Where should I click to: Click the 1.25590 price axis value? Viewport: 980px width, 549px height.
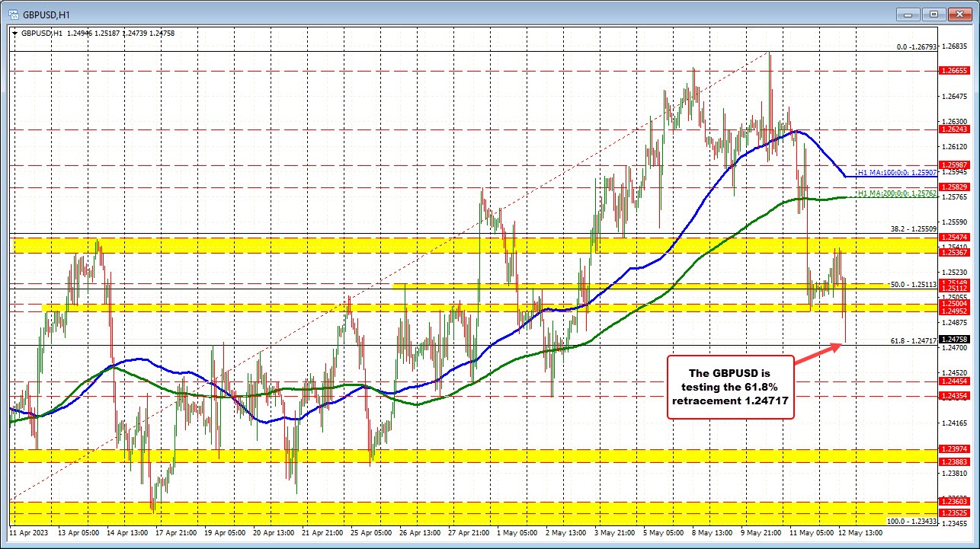pyautogui.click(x=954, y=222)
